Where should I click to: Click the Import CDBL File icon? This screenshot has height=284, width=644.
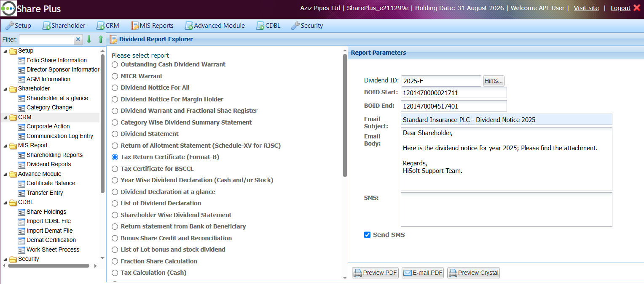tap(21, 221)
